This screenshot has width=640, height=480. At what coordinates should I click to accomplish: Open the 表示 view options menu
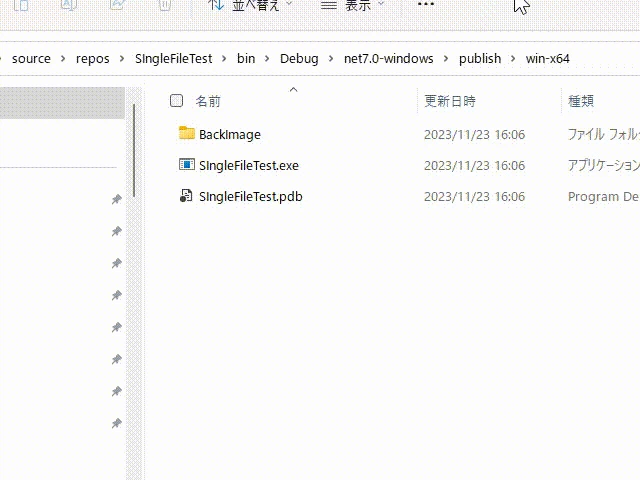click(352, 5)
